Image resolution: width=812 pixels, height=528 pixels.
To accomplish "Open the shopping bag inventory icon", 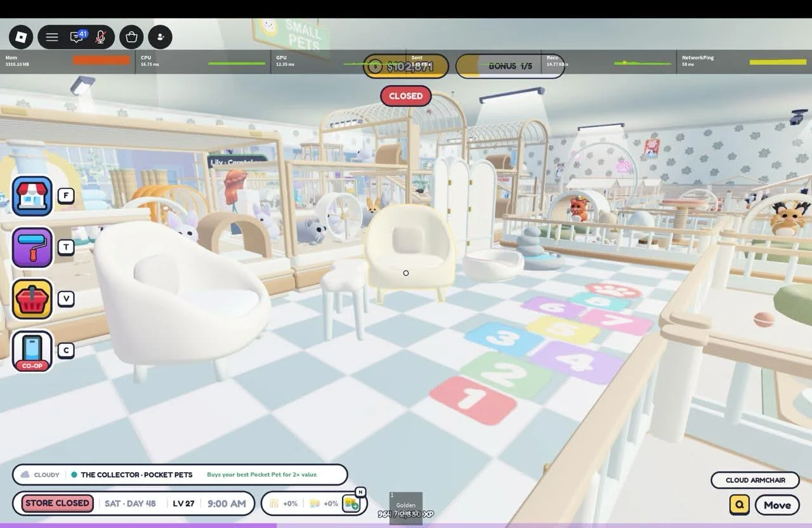I will click(132, 37).
